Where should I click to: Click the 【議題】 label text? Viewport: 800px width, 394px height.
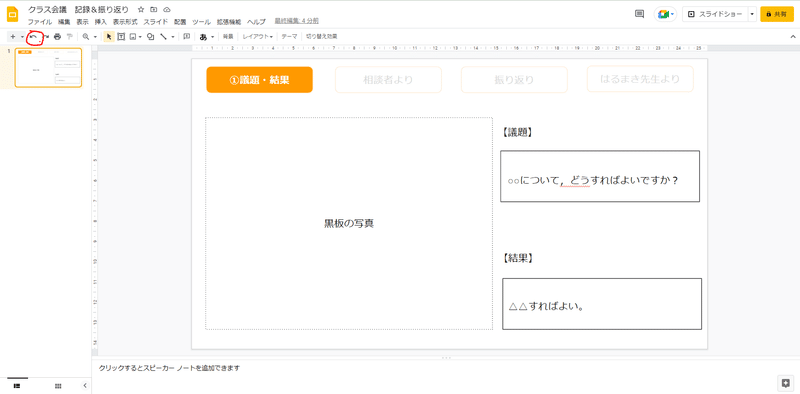tap(517, 132)
